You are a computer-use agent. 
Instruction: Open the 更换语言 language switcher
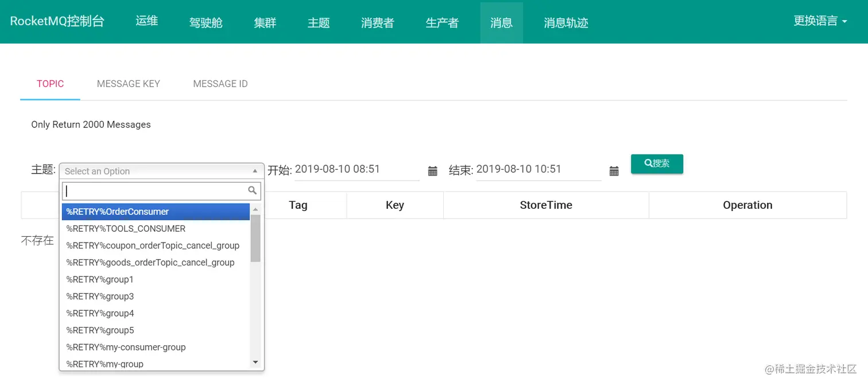[x=820, y=21]
